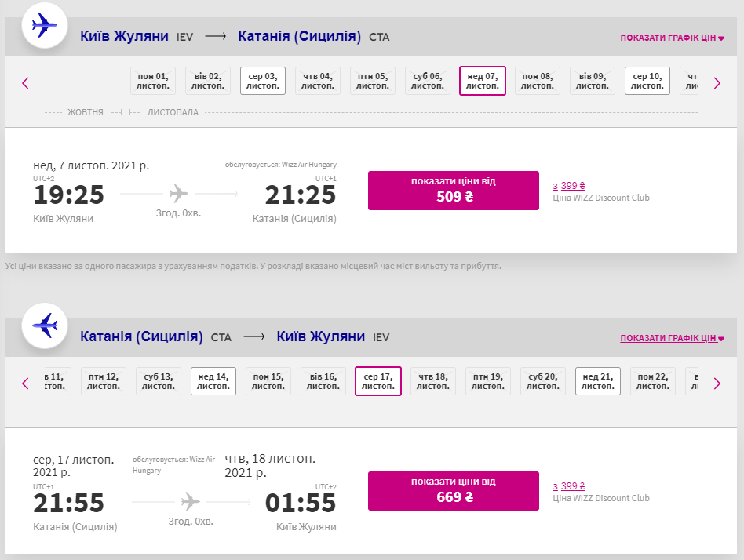This screenshot has height=560, width=744.
Task: Select return date сер 17 листоп.
Action: click(x=377, y=381)
